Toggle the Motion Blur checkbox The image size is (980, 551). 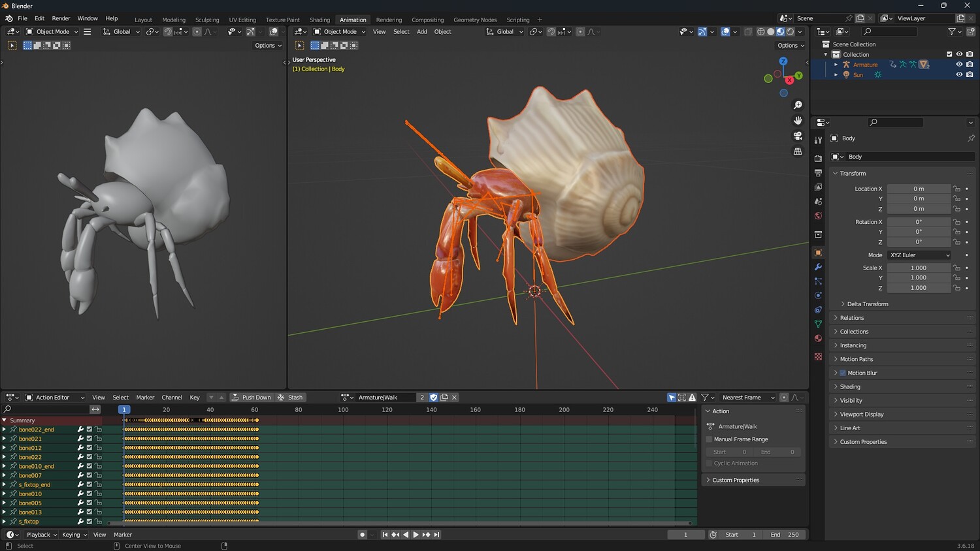coord(843,373)
